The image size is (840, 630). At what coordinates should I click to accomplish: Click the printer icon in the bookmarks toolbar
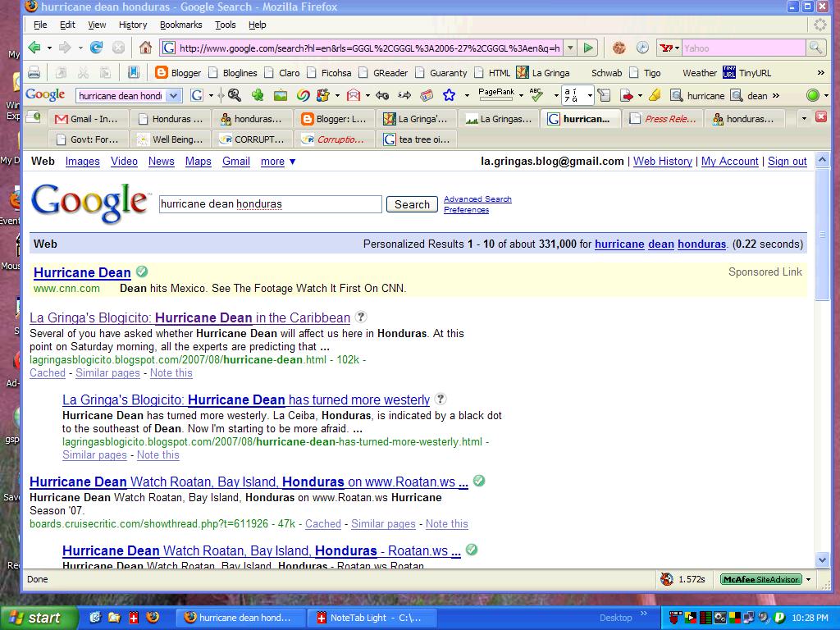pyautogui.click(x=34, y=72)
